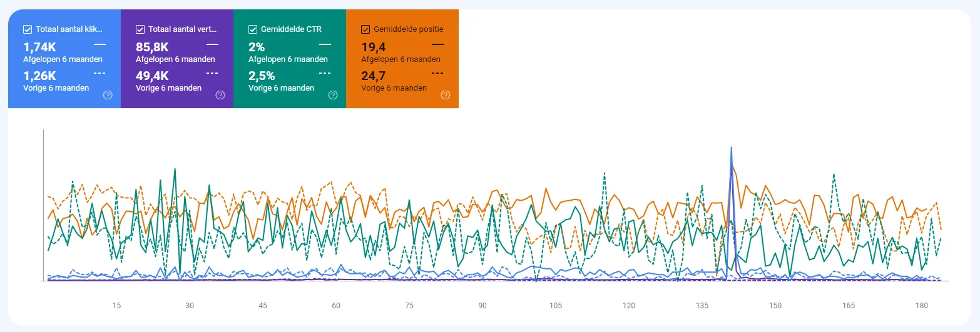The height and width of the screenshot is (332, 980).
Task: Click solid line legend beside 2%
Action: [x=325, y=44]
